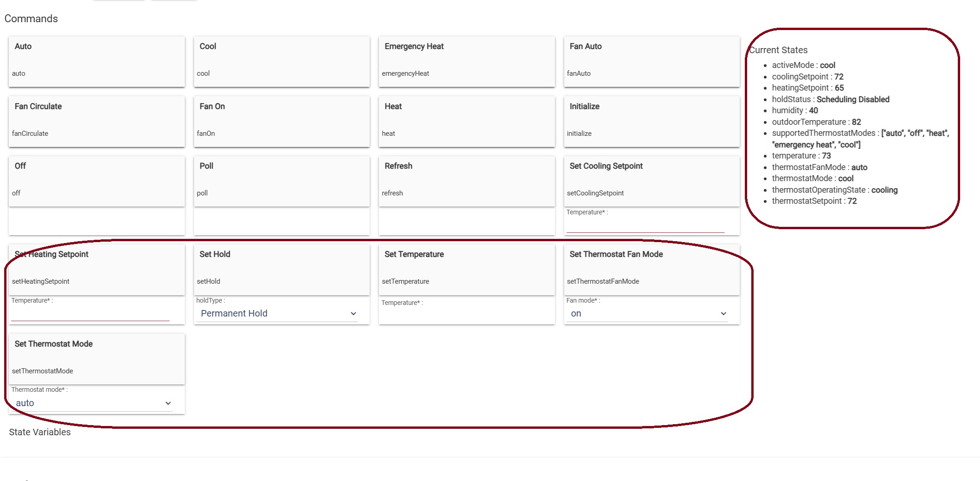Viewport: 980px width, 481px height.
Task: Click the heating setpoint Temperature input
Action: (91, 314)
